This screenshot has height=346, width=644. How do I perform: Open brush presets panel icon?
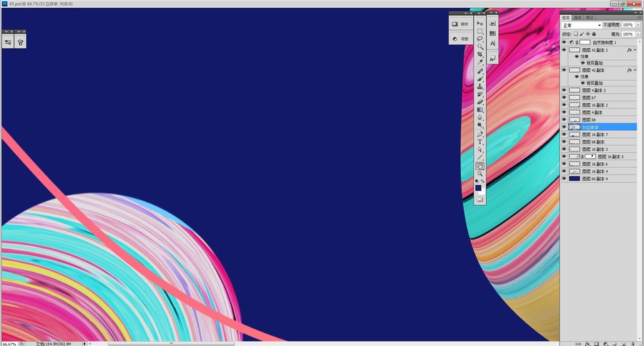[21, 41]
